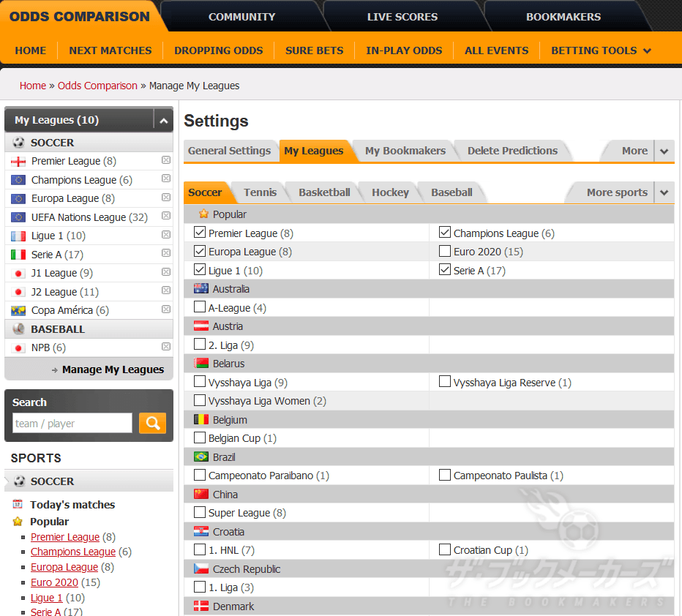Uncheck the Europa League checkbox

click(200, 251)
